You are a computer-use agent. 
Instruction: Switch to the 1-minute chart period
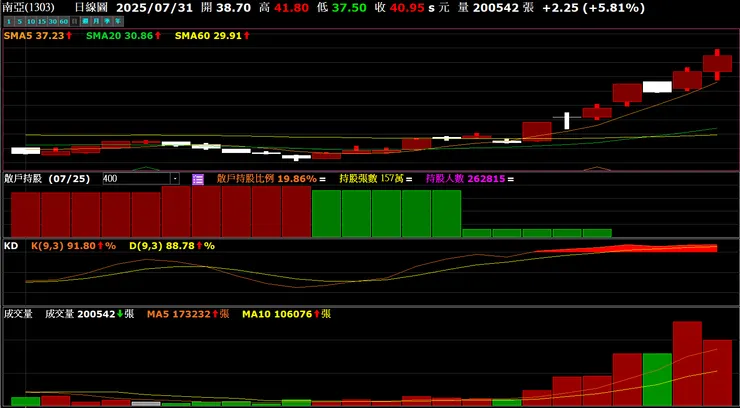pyautogui.click(x=9, y=21)
